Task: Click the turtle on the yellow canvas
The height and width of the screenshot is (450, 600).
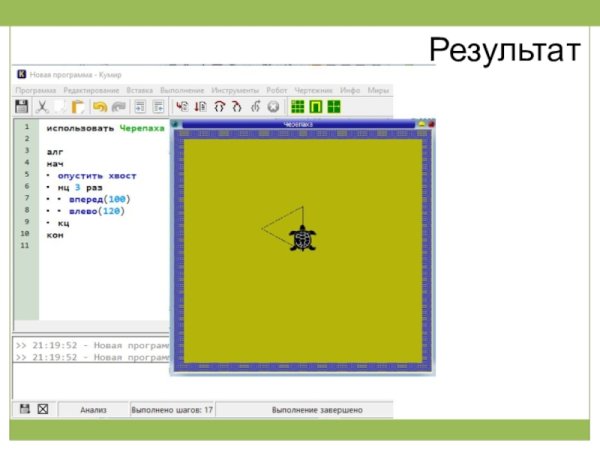Action: 302,238
